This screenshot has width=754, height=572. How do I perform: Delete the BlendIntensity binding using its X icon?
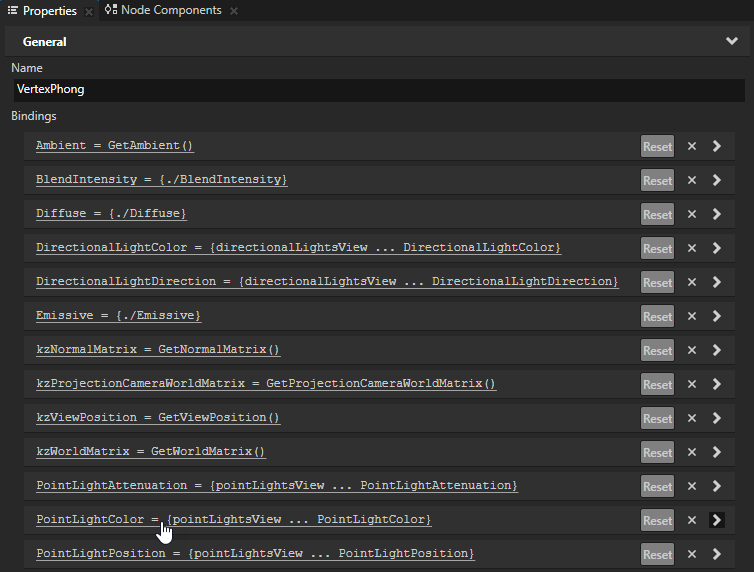coord(691,180)
